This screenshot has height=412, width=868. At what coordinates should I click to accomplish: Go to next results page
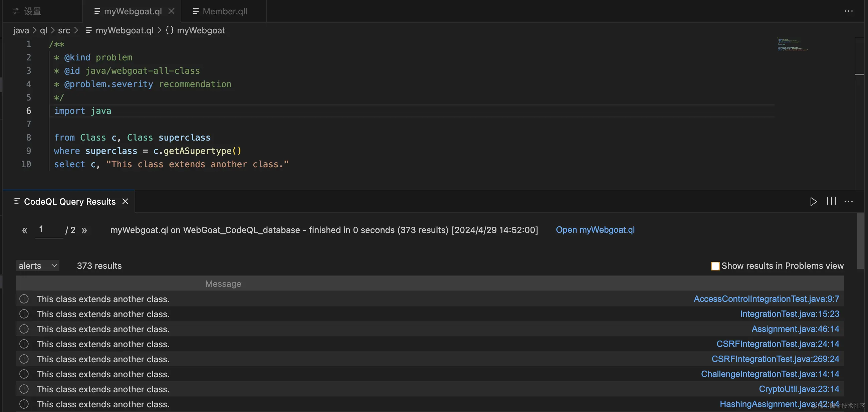point(84,230)
